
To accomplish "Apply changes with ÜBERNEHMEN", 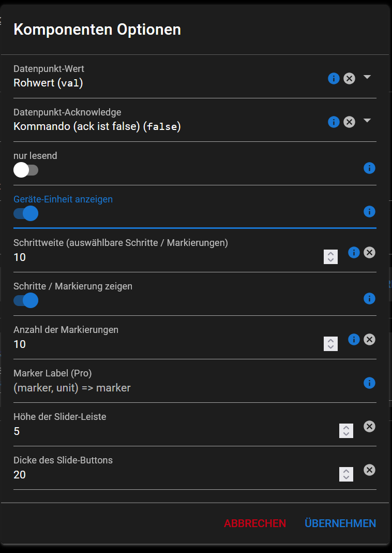I will [340, 523].
